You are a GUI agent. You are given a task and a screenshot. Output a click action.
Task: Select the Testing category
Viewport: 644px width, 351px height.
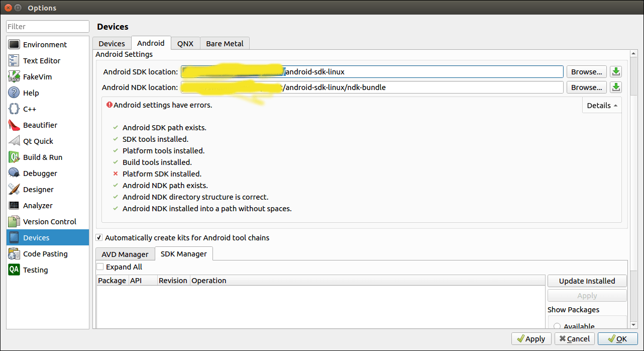(x=48, y=270)
